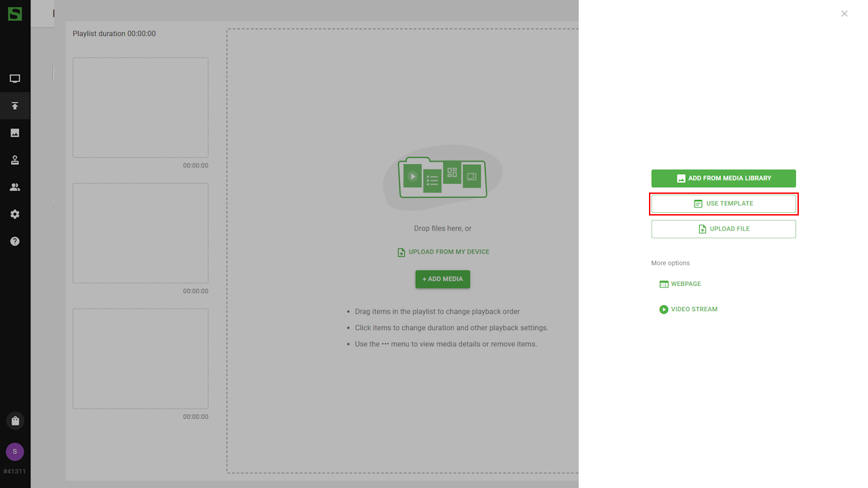Click the Use Template button

[x=724, y=203]
